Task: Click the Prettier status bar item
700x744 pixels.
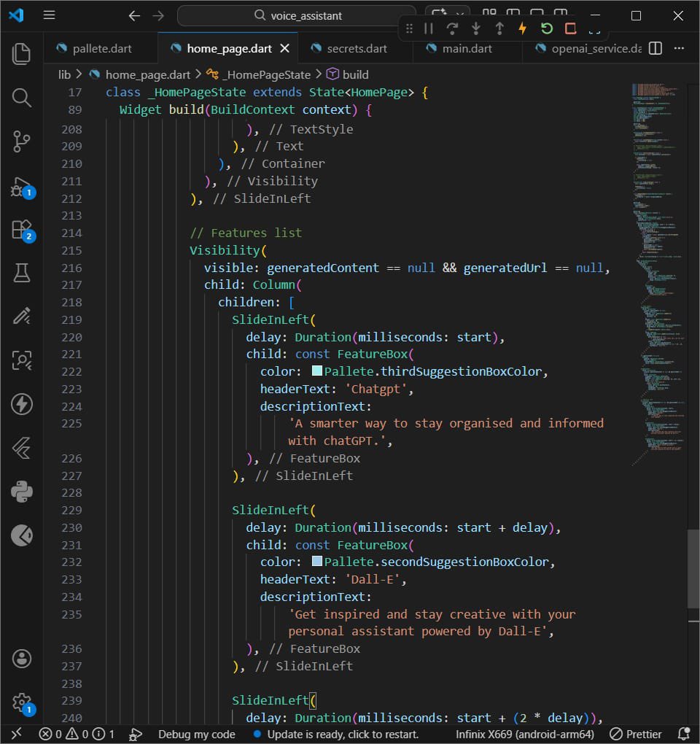Action: pyautogui.click(x=636, y=734)
